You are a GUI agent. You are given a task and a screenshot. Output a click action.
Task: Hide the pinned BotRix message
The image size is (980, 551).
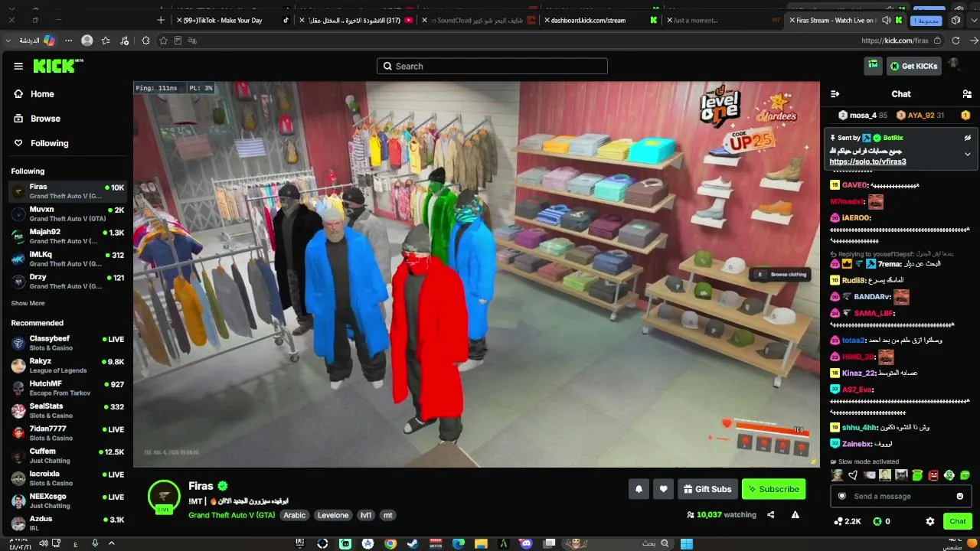click(x=968, y=138)
